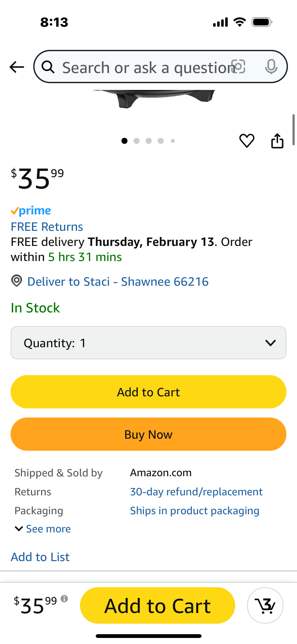Image resolution: width=297 pixels, height=644 pixels.
Task: Tap the delivery location pin icon
Action: (17, 281)
